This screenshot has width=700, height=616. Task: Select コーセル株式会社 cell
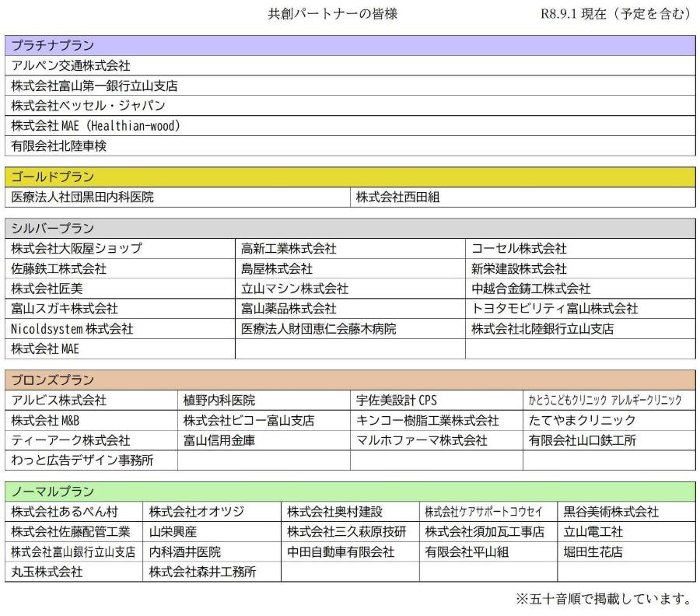click(580, 249)
